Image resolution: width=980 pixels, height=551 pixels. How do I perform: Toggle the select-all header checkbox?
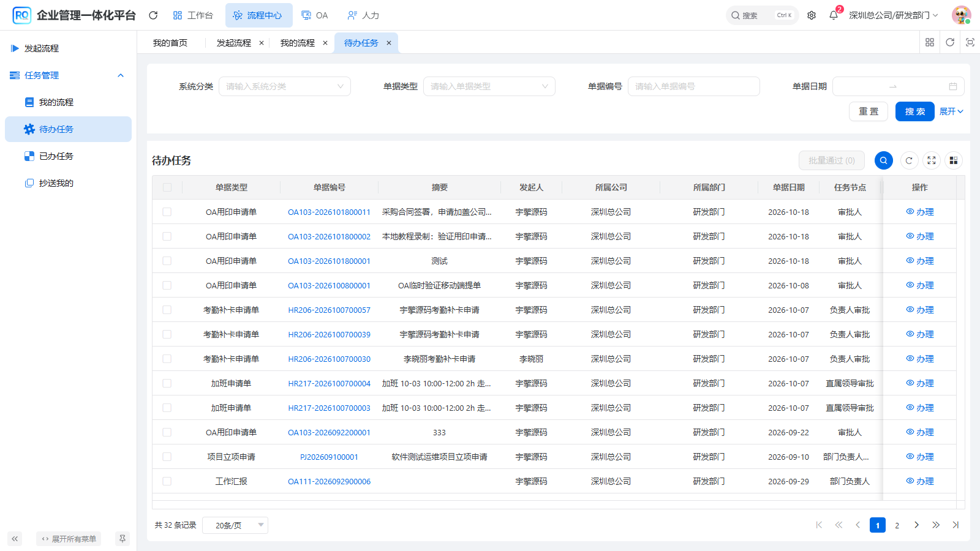point(167,187)
